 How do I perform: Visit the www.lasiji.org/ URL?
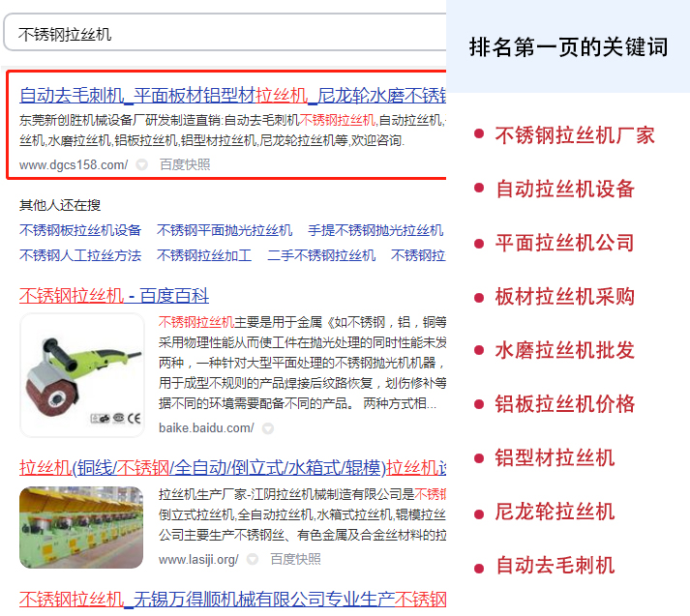coord(198,559)
